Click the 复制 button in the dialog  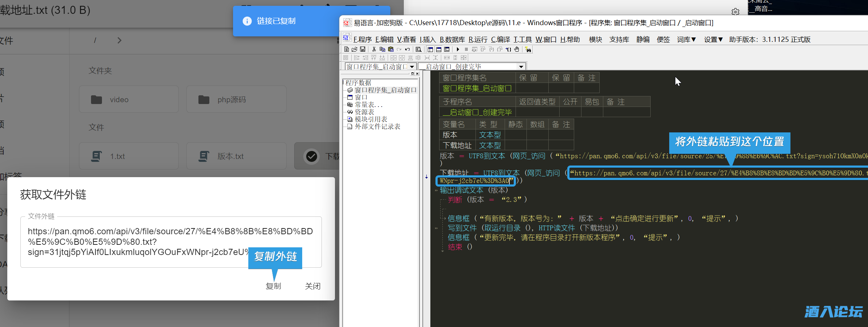[x=273, y=286]
